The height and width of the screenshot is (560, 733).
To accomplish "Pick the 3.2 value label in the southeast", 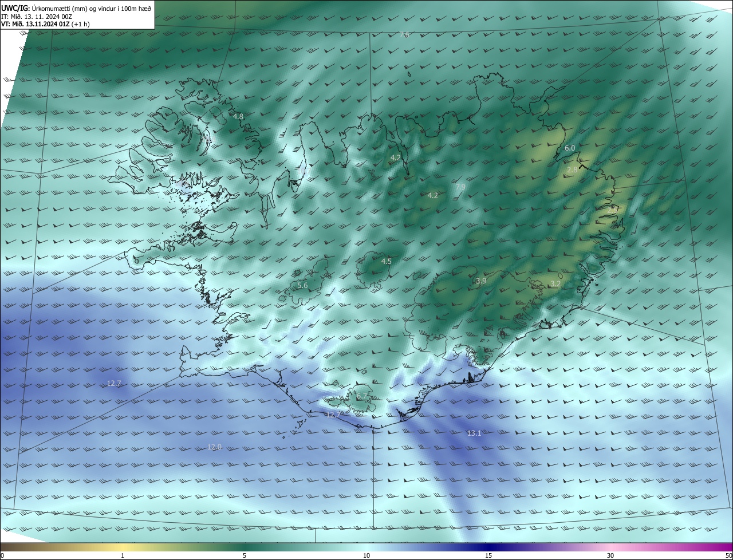I will 555,283.
